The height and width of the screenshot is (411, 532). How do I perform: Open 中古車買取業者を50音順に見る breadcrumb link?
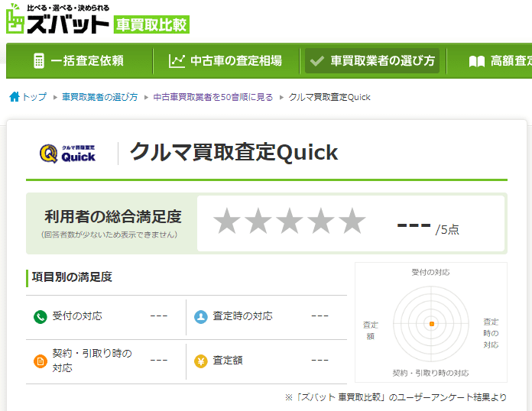click(213, 97)
